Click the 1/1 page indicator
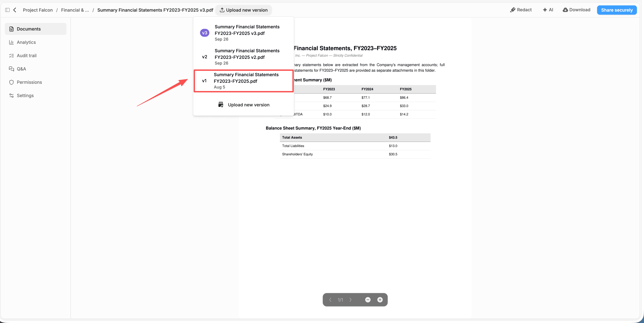The height and width of the screenshot is (323, 644). [x=340, y=300]
